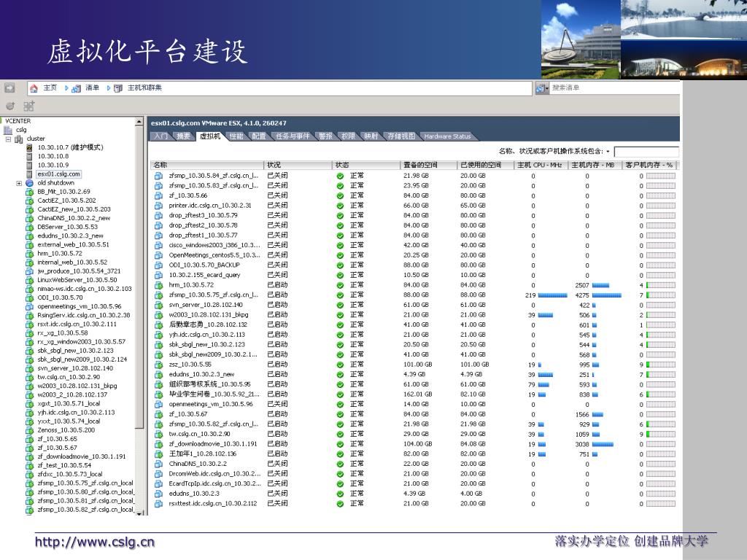Click CPU usage bar of zfsmp_10.30.5.75 row
Viewport: 747px width, 560px height.
[552, 296]
